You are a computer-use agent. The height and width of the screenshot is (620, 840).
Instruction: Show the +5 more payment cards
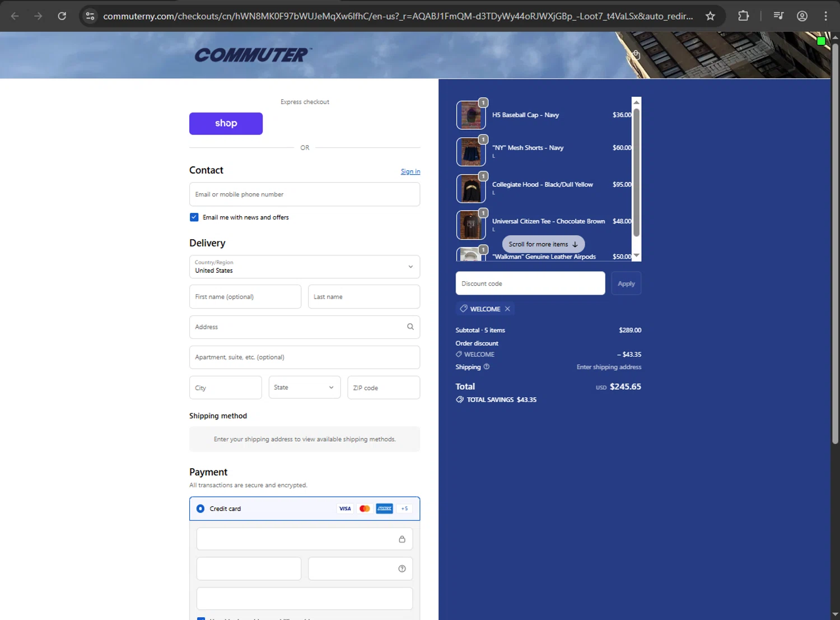[404, 509]
